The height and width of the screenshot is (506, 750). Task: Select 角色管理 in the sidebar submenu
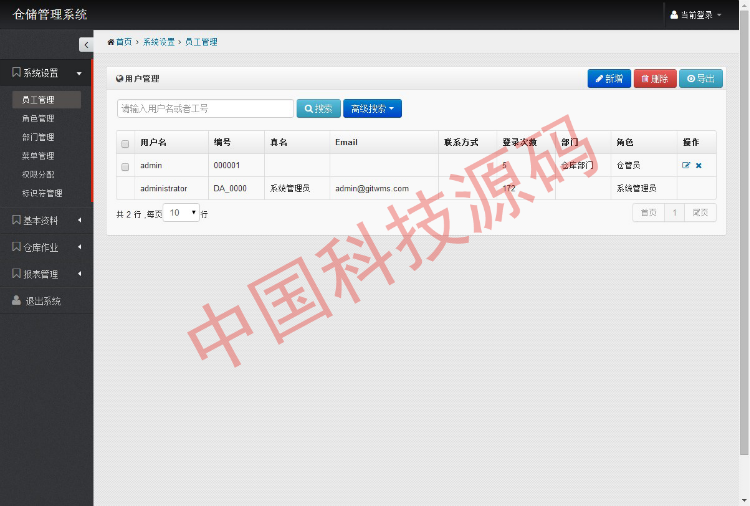pyautogui.click(x=38, y=118)
